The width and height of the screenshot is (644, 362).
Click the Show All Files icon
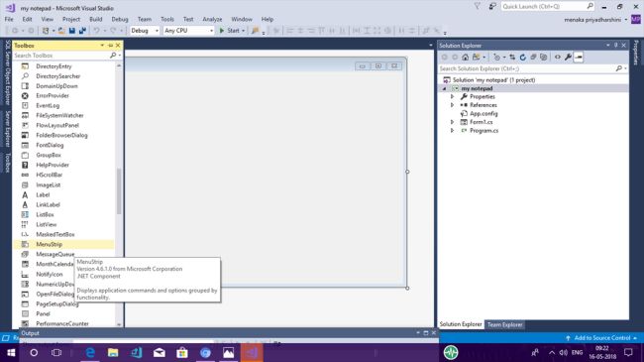[x=543, y=58]
